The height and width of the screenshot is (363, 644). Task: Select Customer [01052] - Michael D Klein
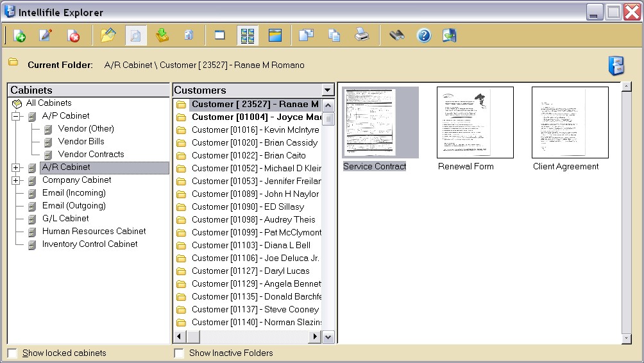coord(257,169)
